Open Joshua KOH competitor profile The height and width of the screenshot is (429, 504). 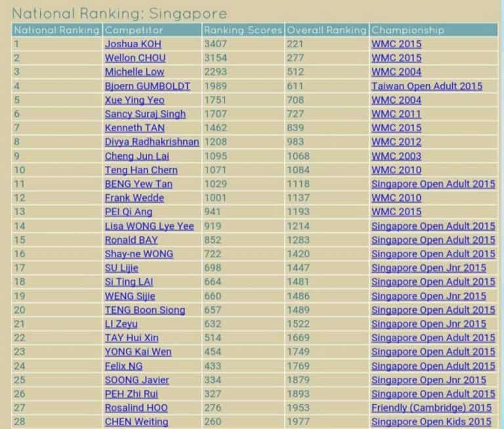(133, 44)
